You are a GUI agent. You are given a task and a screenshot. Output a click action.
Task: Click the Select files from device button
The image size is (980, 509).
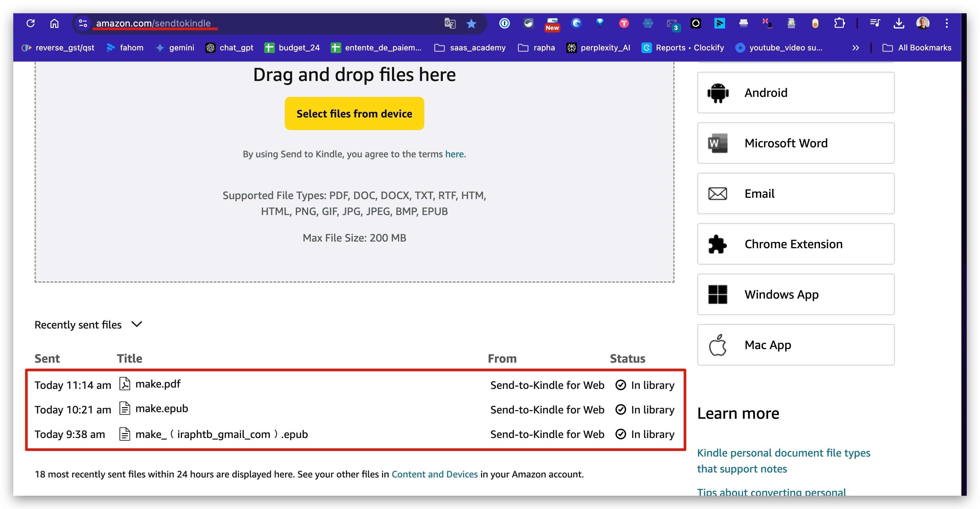(354, 114)
